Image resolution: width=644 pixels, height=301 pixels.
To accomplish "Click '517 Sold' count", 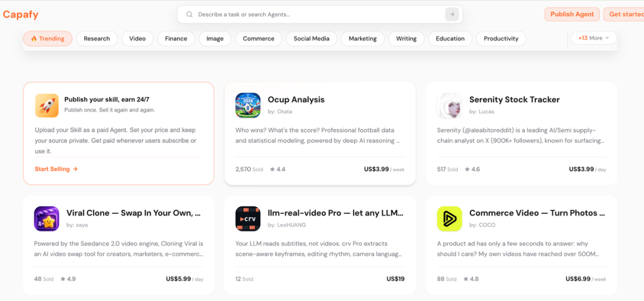I will tap(447, 169).
